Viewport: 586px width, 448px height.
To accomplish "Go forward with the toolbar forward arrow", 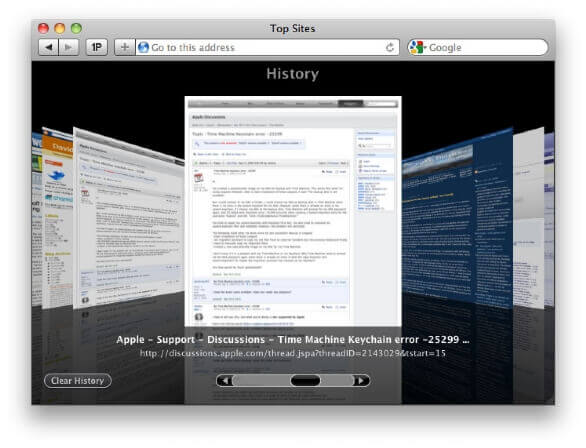I will 68,47.
